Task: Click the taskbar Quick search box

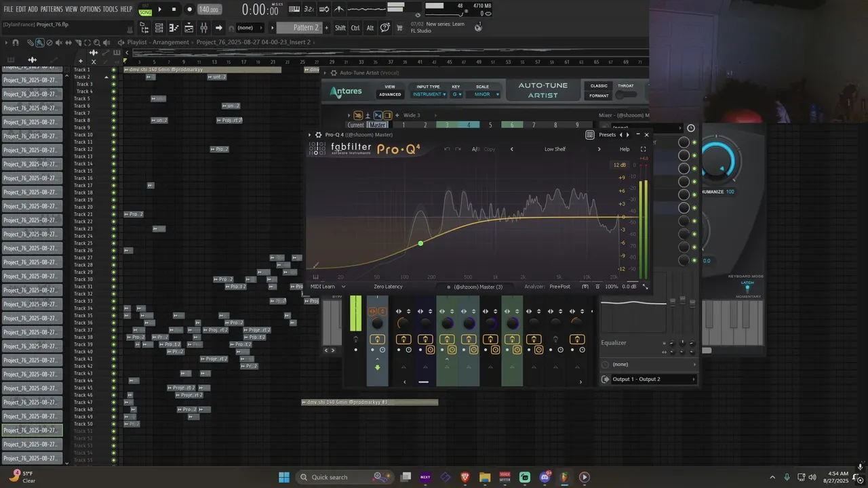Action: click(344, 477)
